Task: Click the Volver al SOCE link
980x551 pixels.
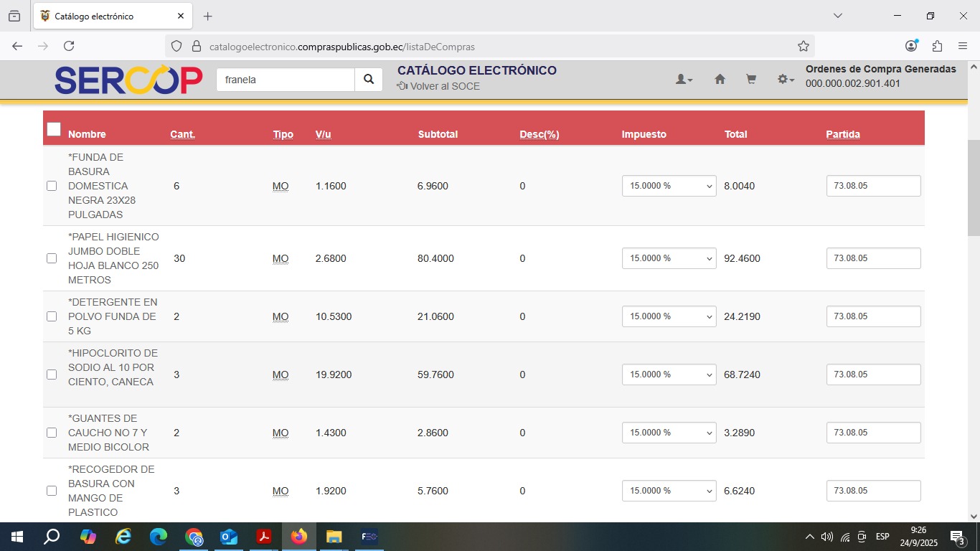Action: [x=438, y=86]
